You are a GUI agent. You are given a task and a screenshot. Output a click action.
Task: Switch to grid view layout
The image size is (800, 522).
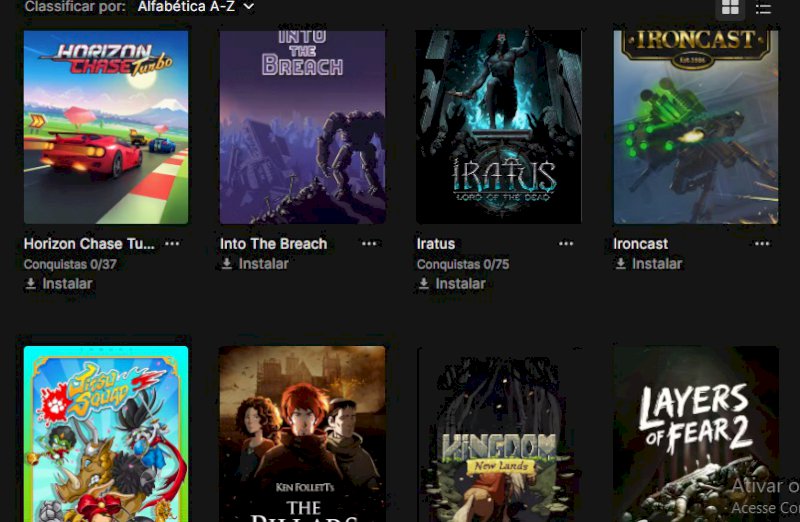[x=730, y=7]
